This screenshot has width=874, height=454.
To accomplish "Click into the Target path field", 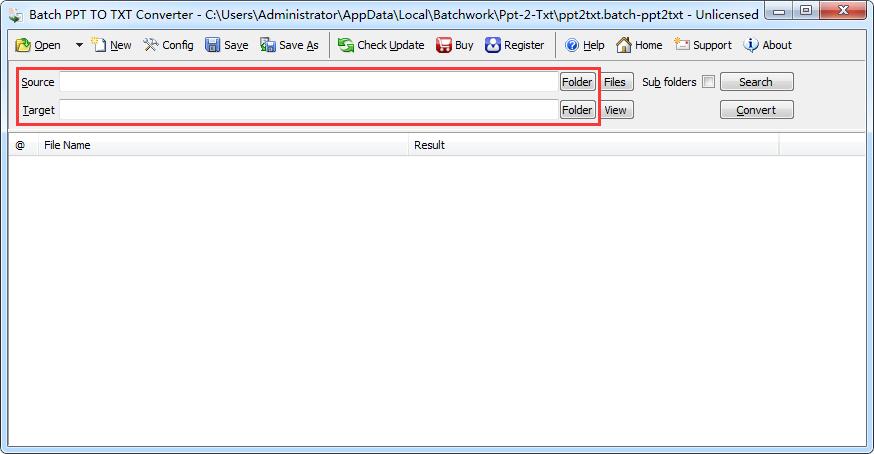I will click(x=309, y=110).
